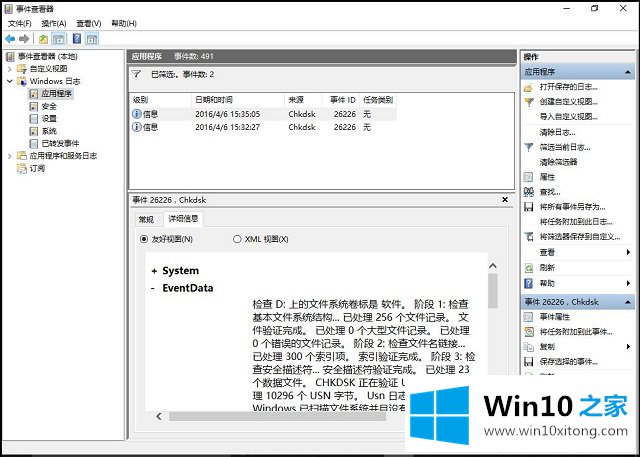Open 打开保存的日志 in the actions pane

pyautogui.click(x=568, y=87)
